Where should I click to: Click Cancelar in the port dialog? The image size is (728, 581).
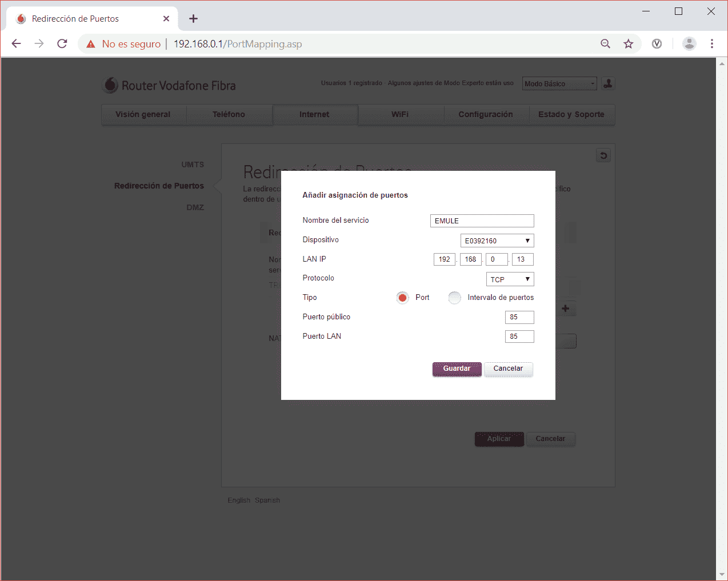(508, 369)
